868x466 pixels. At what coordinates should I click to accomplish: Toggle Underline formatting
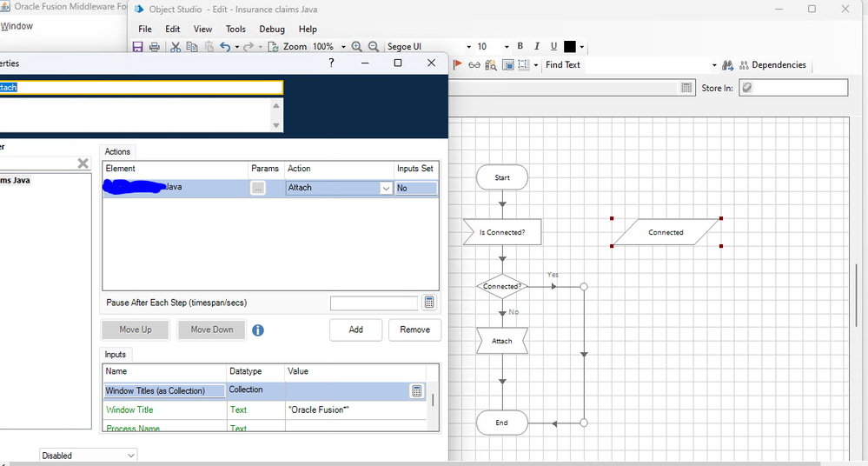[x=553, y=47]
